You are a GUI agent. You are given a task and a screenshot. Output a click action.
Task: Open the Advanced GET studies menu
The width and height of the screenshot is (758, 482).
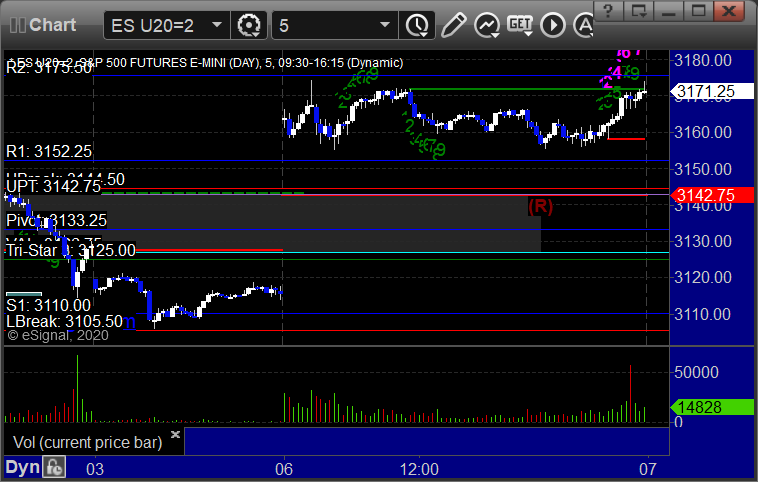point(520,25)
